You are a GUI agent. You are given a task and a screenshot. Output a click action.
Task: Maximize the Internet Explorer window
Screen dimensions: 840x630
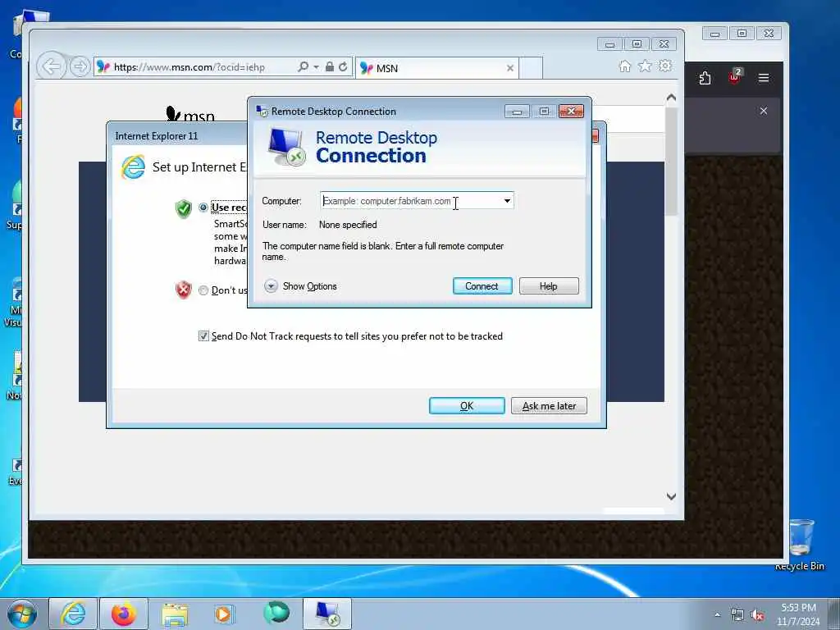[x=637, y=44]
